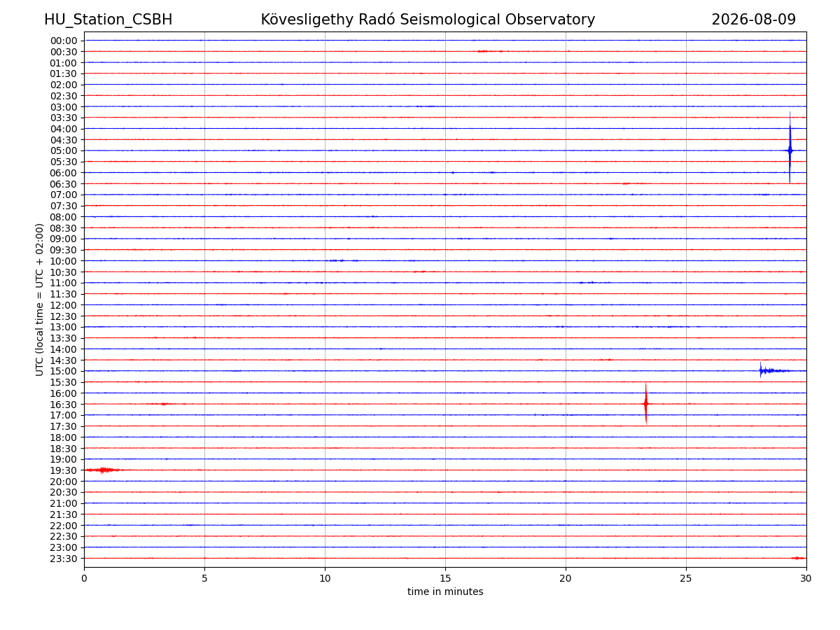Click the x-axis tick label 25
Screen dimensions: 840x630
click(686, 579)
